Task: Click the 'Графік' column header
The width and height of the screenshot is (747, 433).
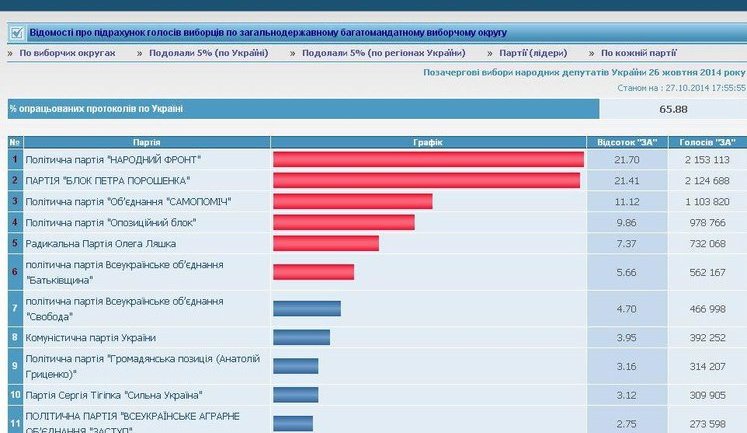Action: (x=428, y=142)
